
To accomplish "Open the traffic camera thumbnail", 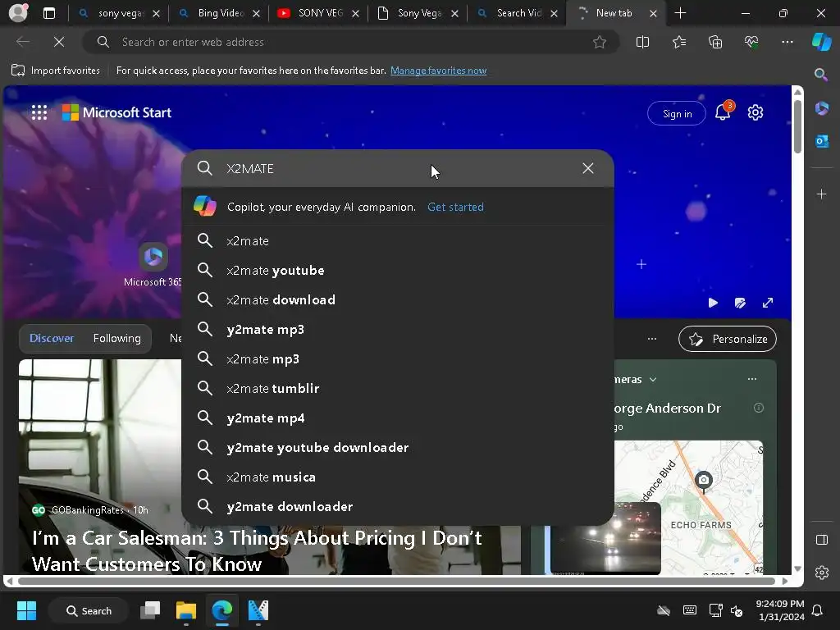I will coord(605,538).
